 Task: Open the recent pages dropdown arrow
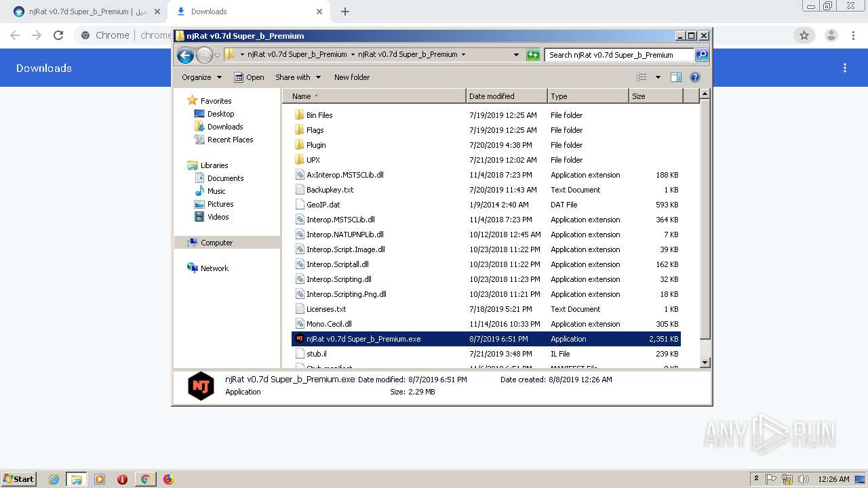pyautogui.click(x=217, y=55)
